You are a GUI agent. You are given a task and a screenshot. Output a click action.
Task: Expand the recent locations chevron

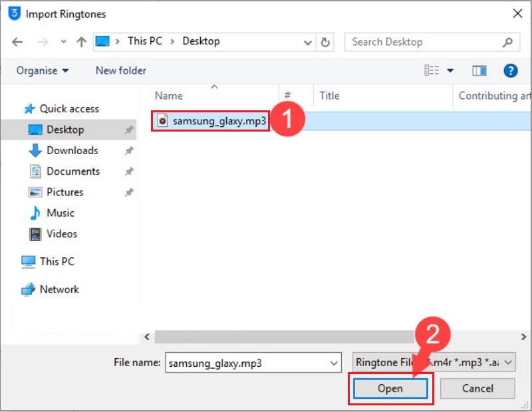[63, 42]
